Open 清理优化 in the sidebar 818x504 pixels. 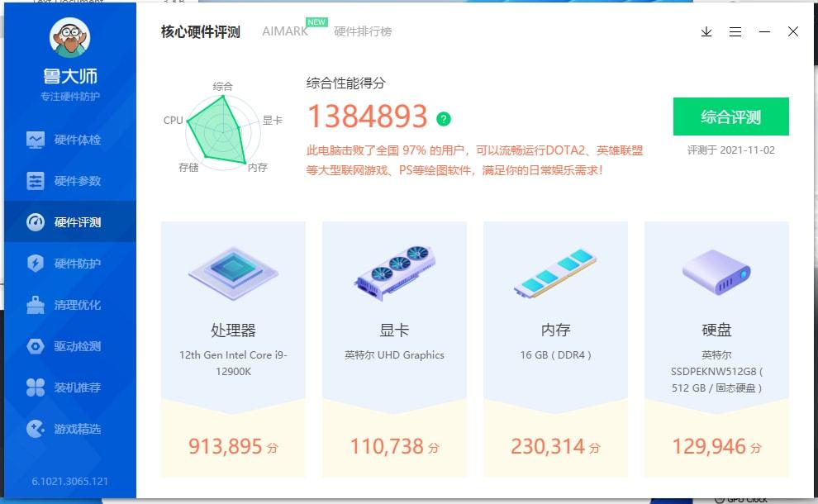tap(70, 305)
